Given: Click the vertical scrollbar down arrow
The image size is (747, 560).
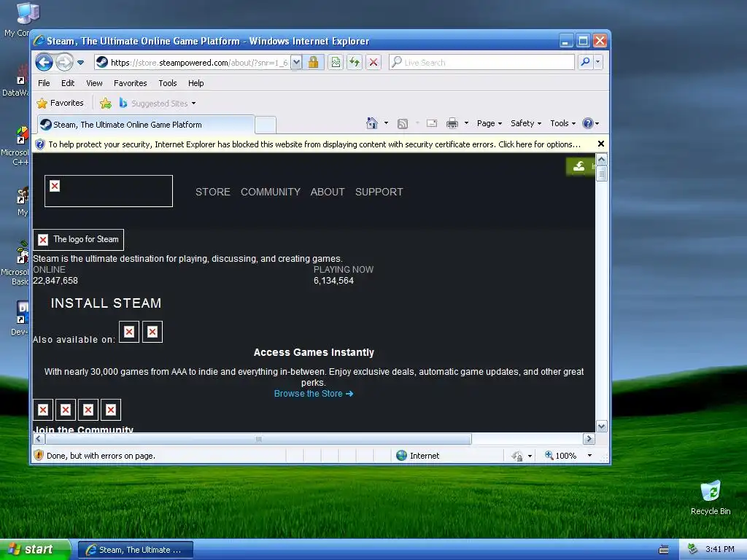Looking at the screenshot, I should click(602, 426).
